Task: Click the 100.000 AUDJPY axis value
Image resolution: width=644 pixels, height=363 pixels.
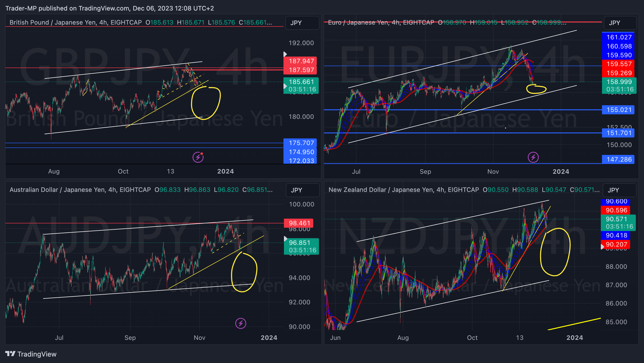Action: [x=301, y=205]
